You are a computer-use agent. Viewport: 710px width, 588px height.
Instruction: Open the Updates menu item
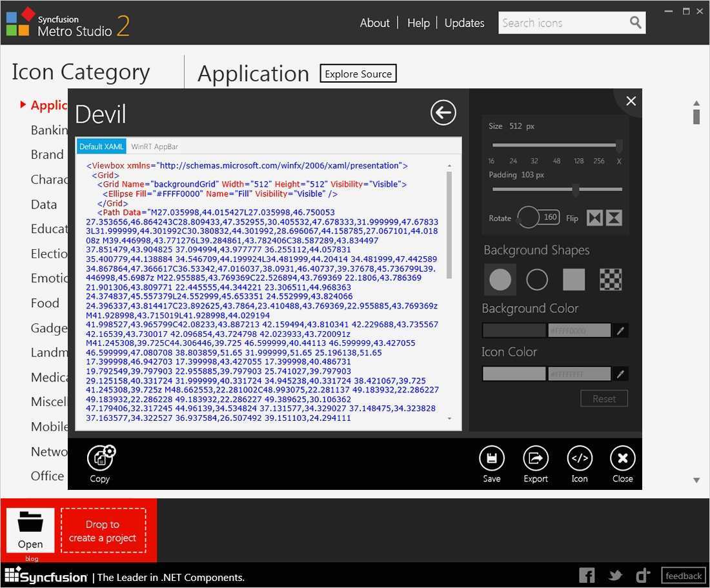coord(464,23)
